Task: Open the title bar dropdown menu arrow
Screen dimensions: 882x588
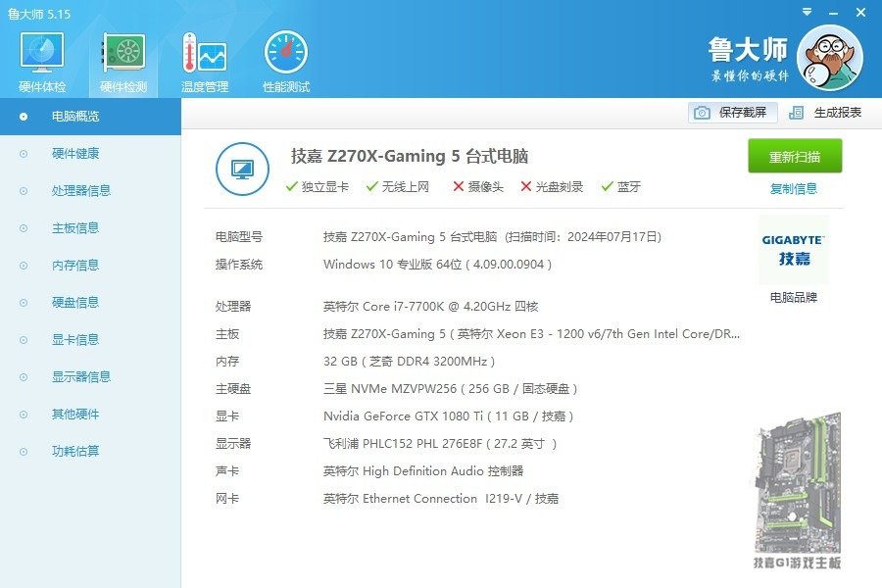Action: coord(807,12)
